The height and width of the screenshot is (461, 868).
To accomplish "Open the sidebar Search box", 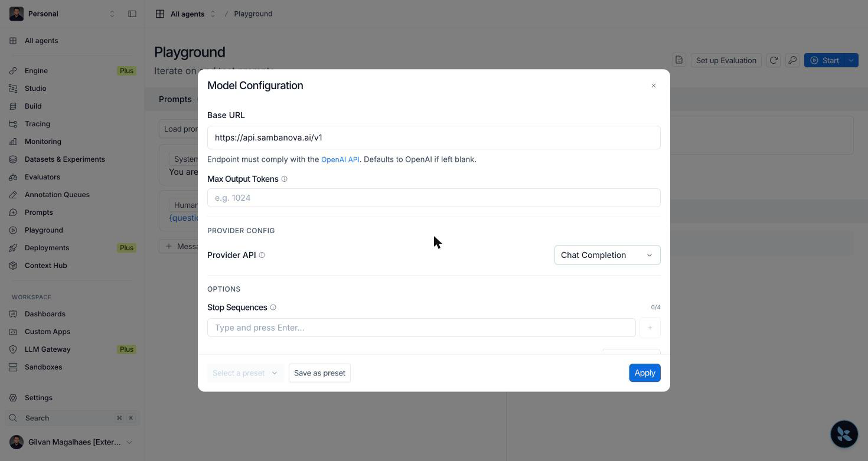I will tap(72, 418).
